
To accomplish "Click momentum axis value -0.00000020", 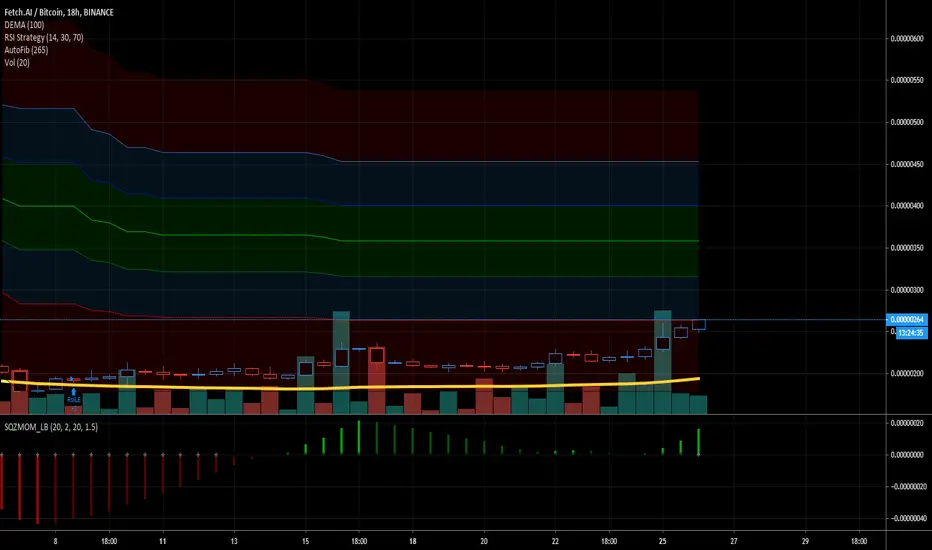I will pos(907,486).
